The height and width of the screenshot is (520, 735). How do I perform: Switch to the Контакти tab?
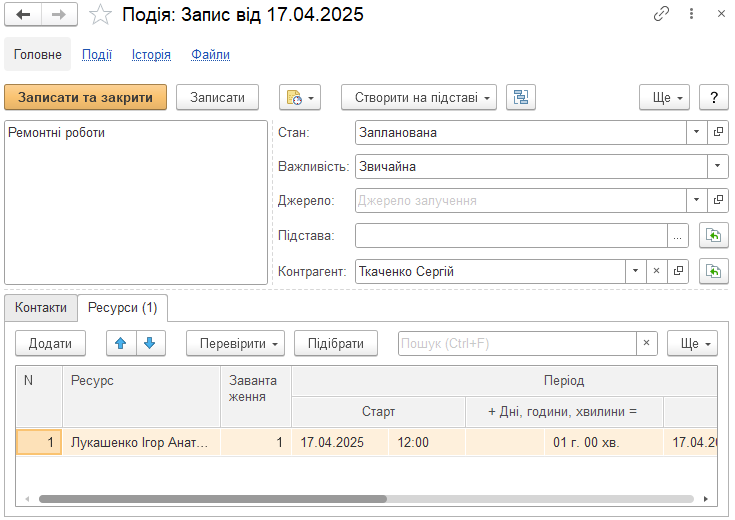(x=41, y=308)
